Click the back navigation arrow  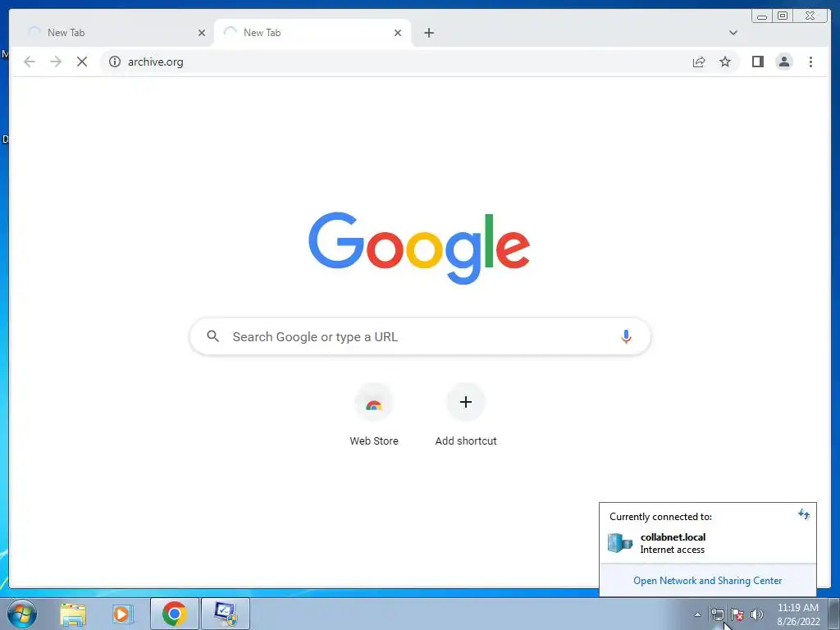(30, 62)
